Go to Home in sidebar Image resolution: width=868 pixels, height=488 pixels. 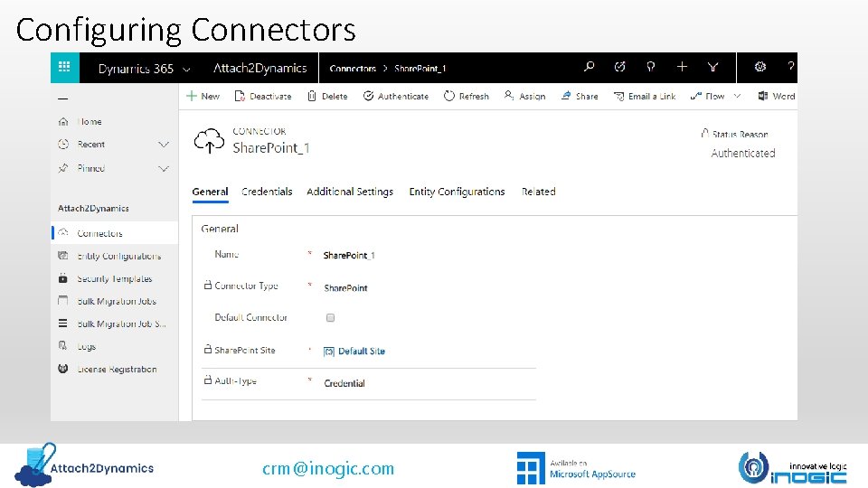pyautogui.click(x=90, y=122)
